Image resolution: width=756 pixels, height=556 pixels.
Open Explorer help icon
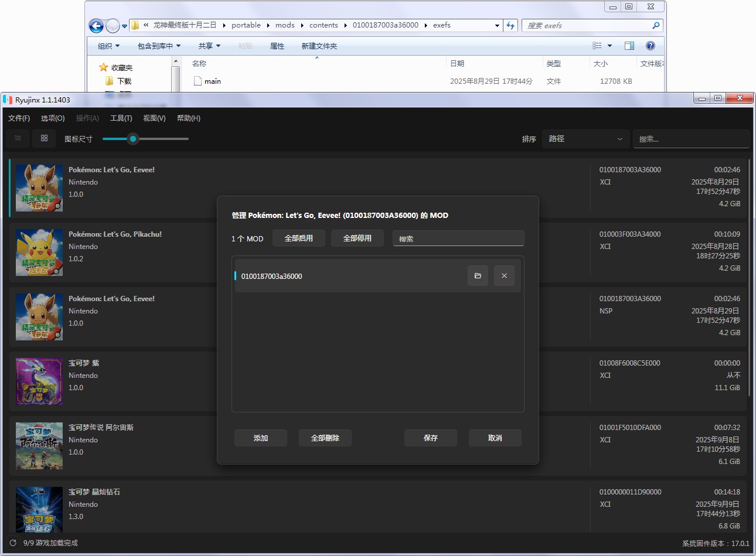coord(650,46)
